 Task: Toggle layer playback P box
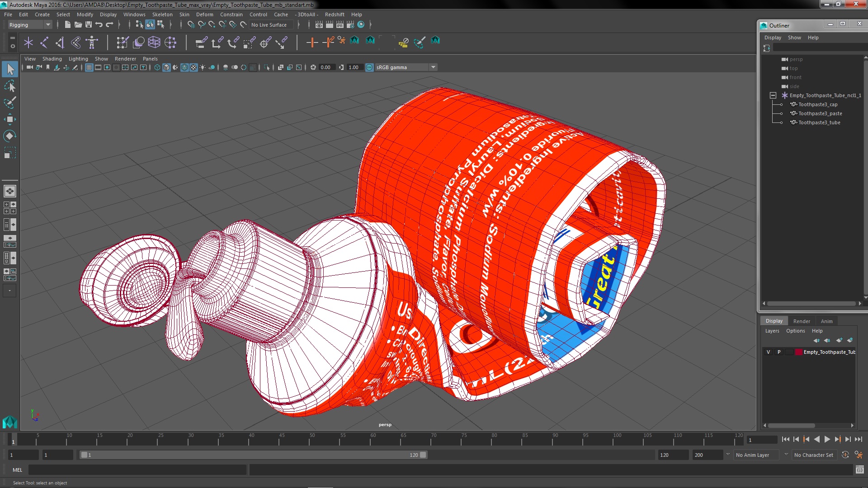pos(779,352)
